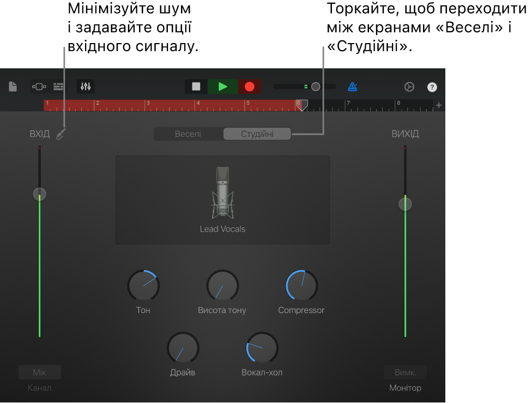This screenshot has width=532, height=403.
Task: Open the instrument browser icon
Action: pyautogui.click(x=39, y=87)
